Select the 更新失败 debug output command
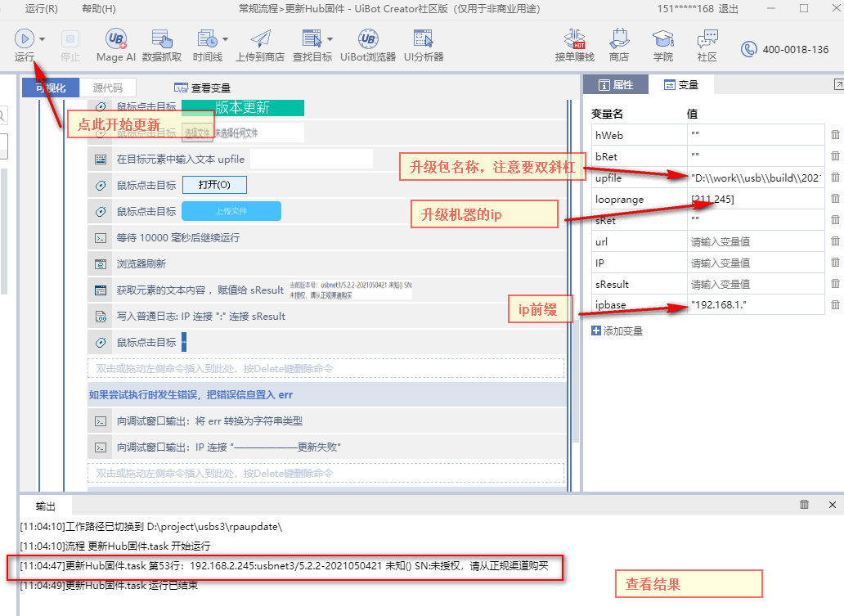This screenshot has height=616, width=844. (x=327, y=447)
